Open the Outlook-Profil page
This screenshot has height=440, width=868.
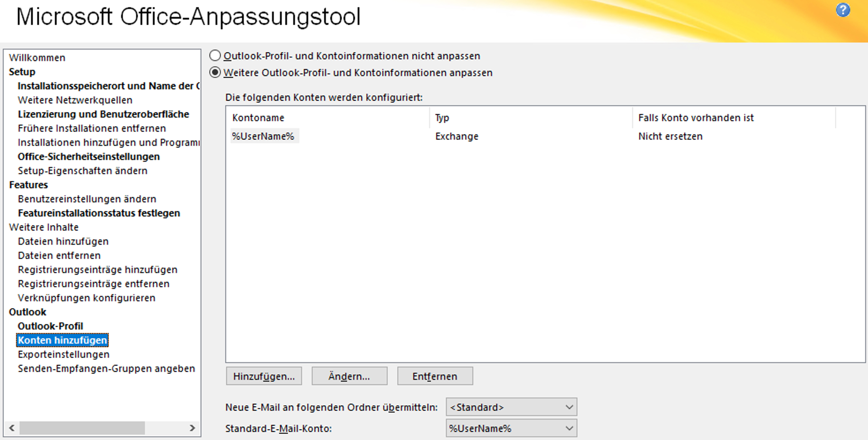click(50, 326)
